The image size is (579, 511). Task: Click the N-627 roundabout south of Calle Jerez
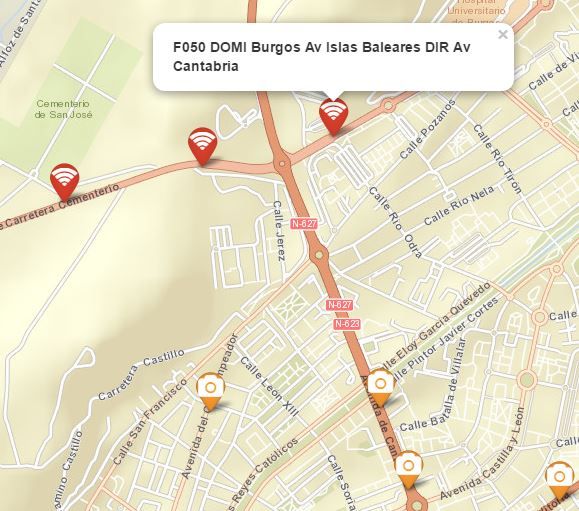pos(319,255)
